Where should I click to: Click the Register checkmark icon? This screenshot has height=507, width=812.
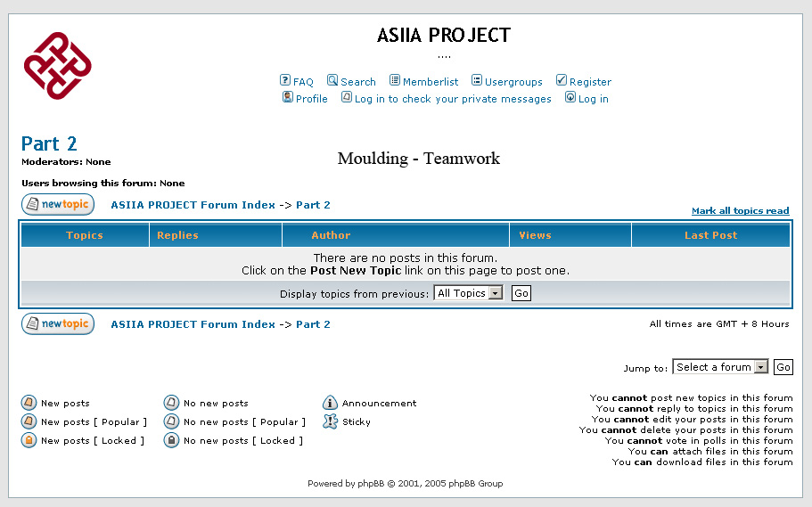562,80
